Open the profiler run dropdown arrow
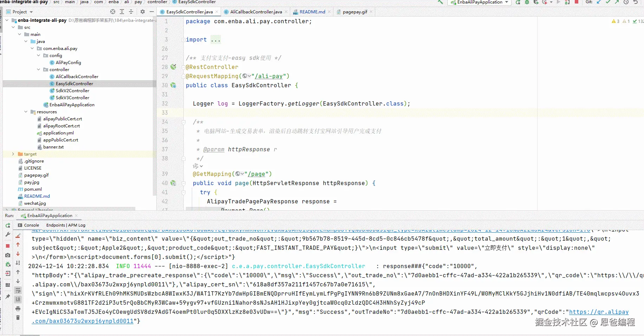 pos(551,2)
